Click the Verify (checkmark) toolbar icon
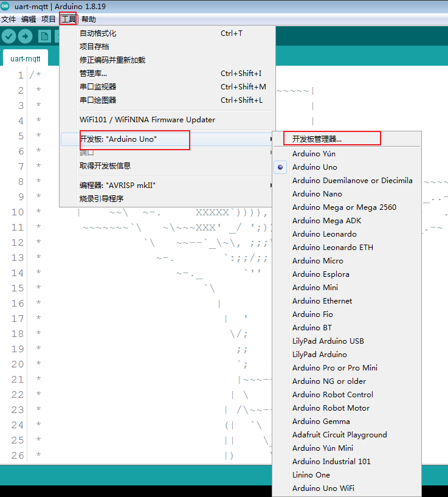Viewport: 448px width, 497px height. (x=9, y=36)
